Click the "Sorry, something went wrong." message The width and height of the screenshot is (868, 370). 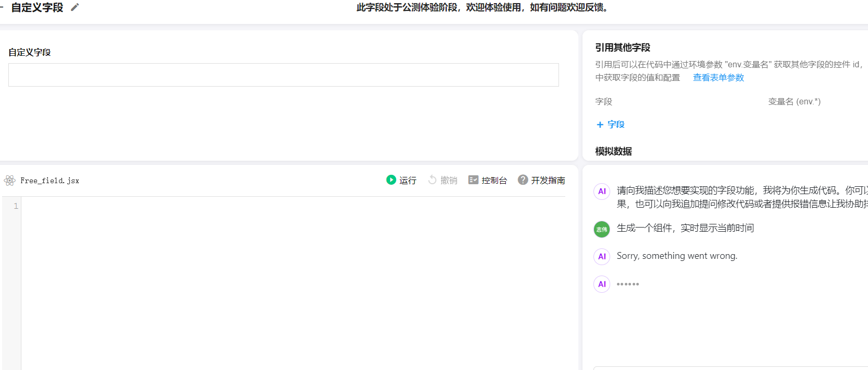676,256
